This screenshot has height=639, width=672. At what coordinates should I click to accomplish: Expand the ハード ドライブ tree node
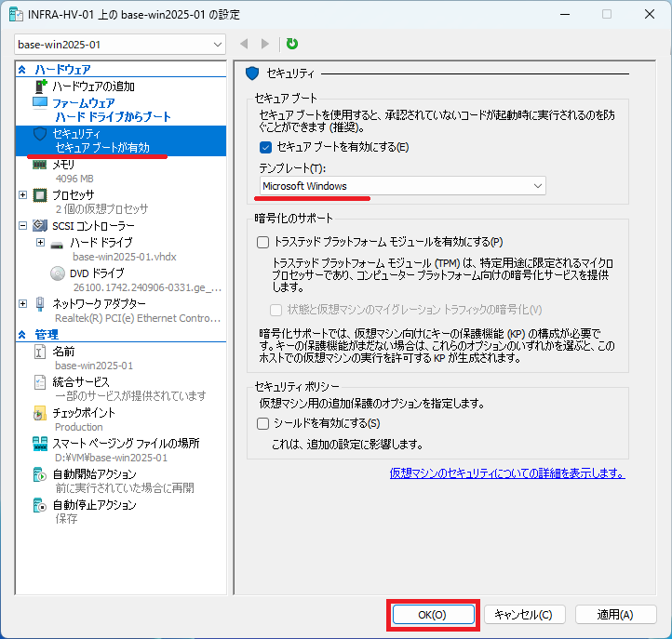40,243
